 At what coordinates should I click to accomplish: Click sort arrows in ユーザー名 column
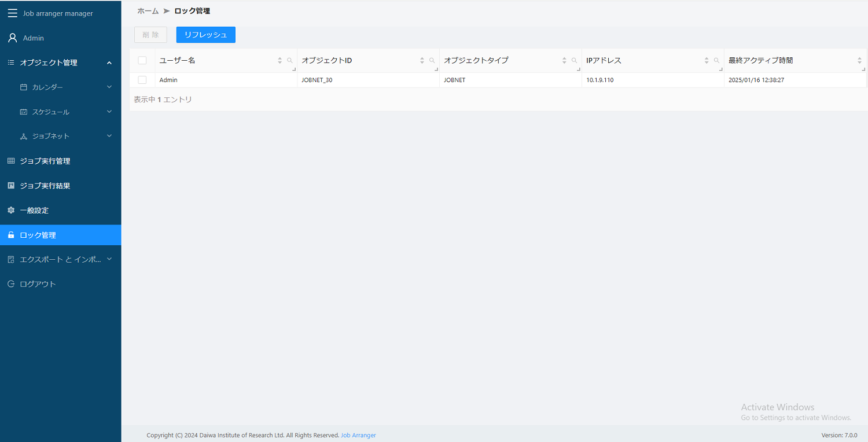coord(280,60)
